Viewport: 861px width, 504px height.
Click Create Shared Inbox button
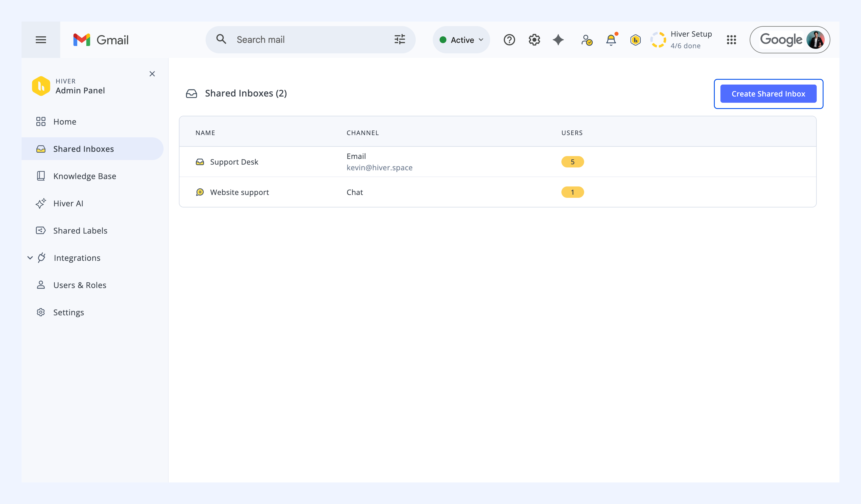click(768, 94)
